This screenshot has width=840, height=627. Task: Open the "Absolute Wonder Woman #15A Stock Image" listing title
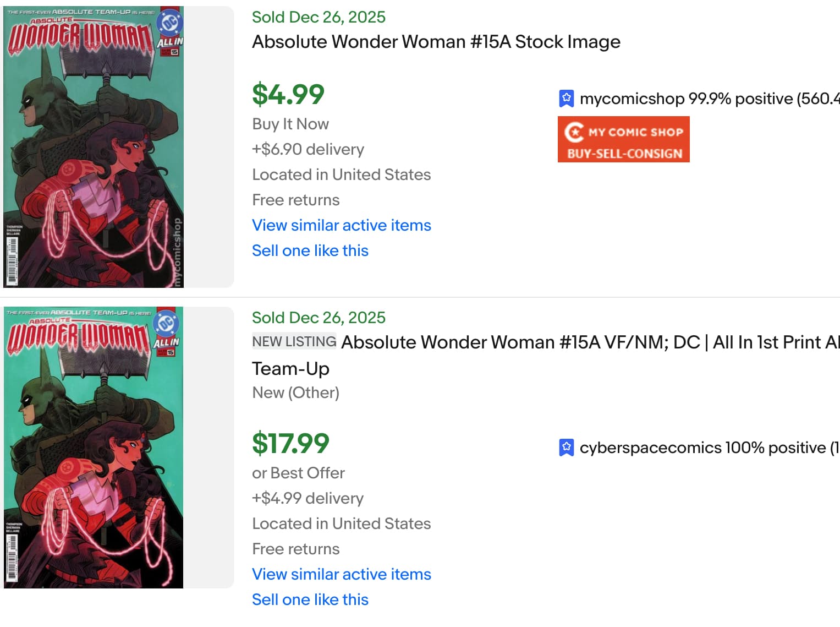click(x=436, y=42)
